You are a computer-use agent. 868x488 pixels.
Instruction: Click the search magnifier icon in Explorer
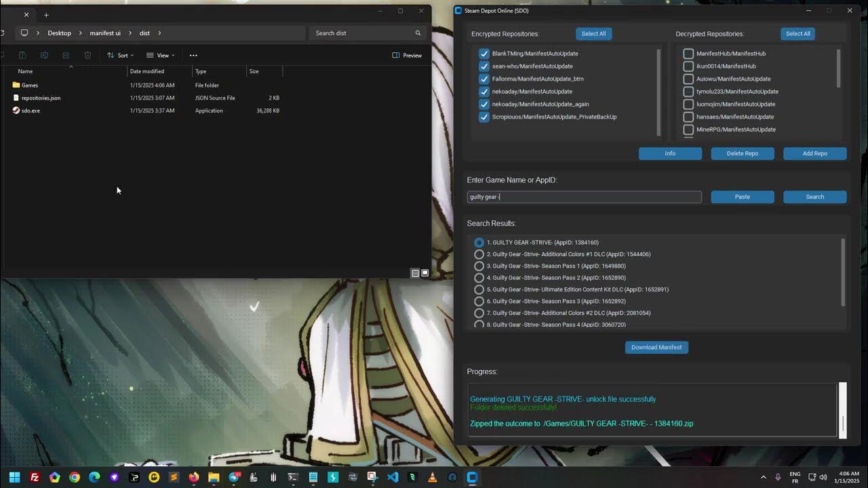coord(418,33)
